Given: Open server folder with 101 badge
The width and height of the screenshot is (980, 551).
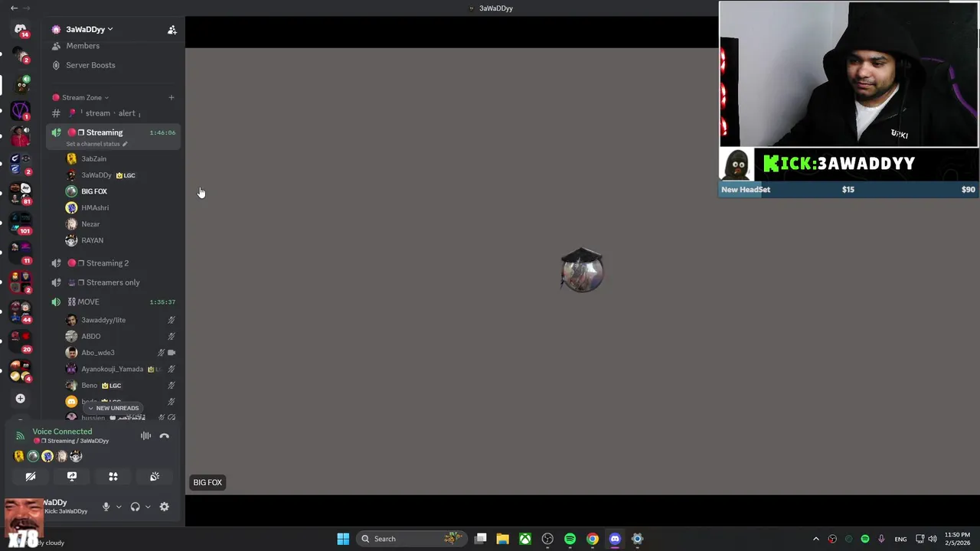Looking at the screenshot, I should (20, 223).
